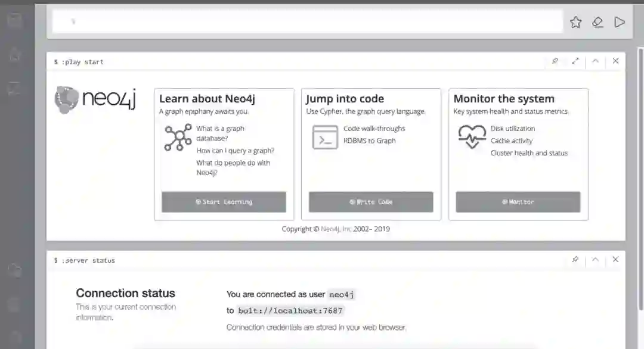Click the neo4j logo
This screenshot has width=644, height=349.
tap(95, 99)
